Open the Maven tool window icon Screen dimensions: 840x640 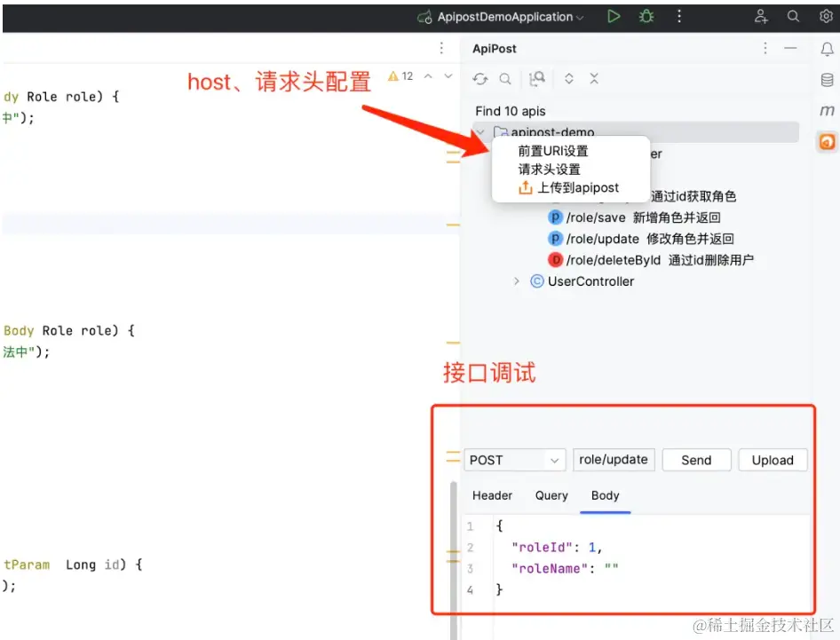click(828, 111)
